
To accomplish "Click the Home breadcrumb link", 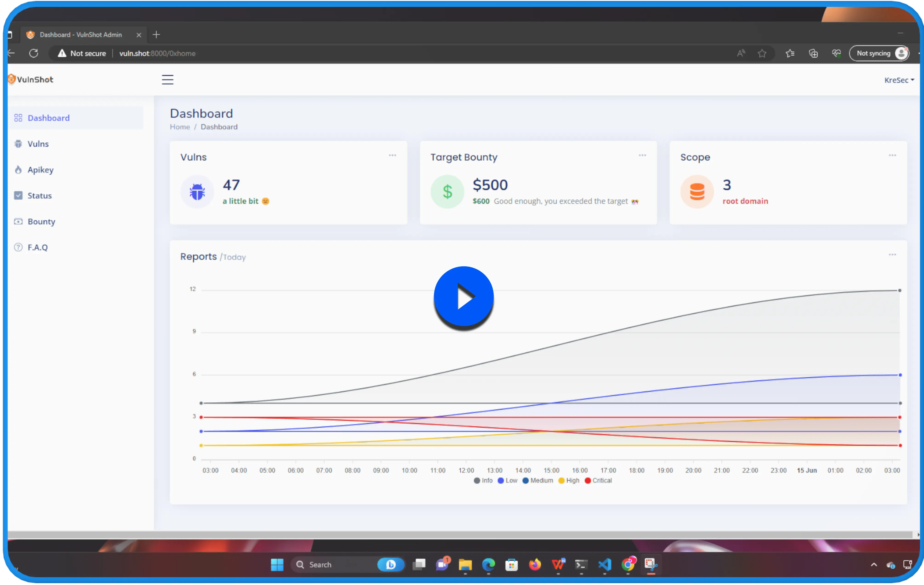I will pos(180,127).
